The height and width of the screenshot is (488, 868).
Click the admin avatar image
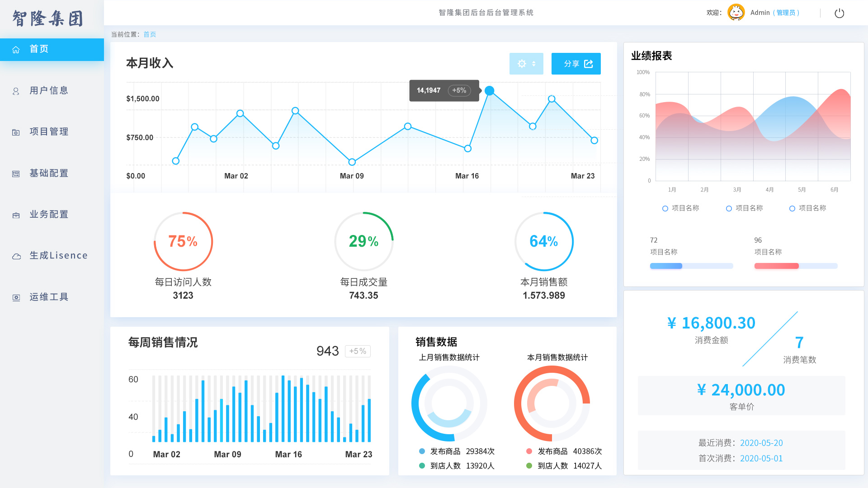[736, 13]
